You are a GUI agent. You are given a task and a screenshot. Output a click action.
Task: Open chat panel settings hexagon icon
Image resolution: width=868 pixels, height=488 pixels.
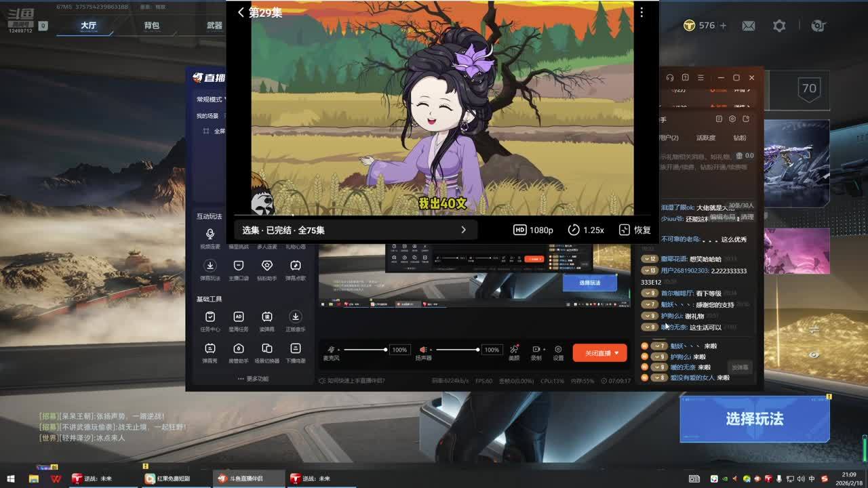pos(732,119)
